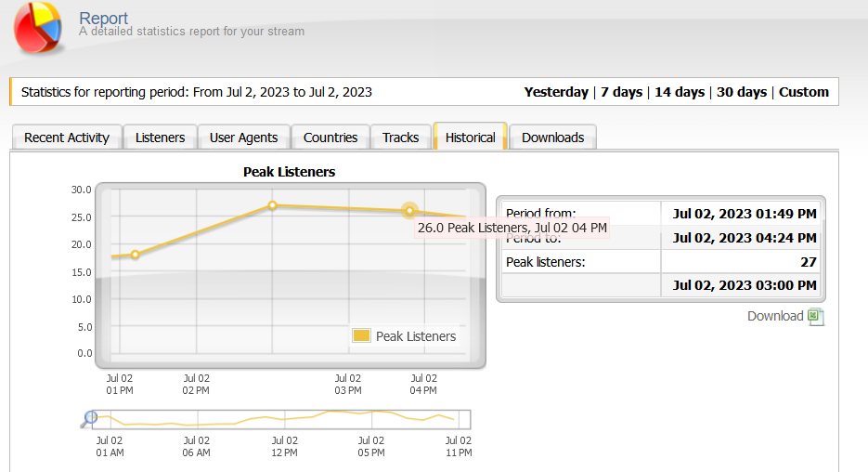Click the Excel download icon
This screenshot has width=868, height=472.
click(816, 317)
